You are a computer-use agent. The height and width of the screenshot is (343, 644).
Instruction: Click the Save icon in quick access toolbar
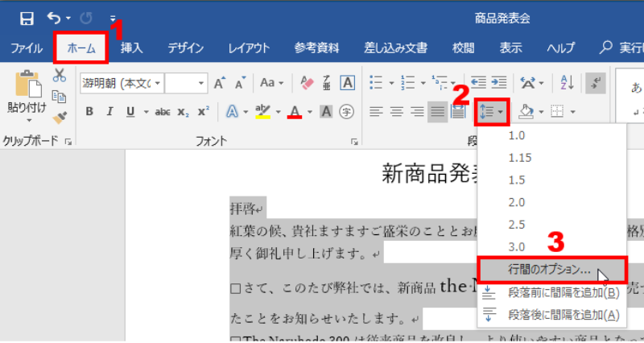pos(27,19)
